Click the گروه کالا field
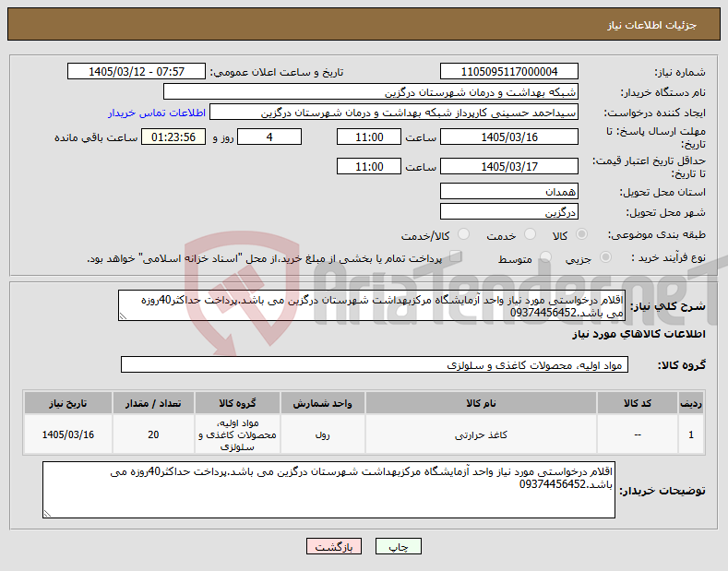Image resolution: width=728 pixels, height=571 pixels. pos(375,365)
